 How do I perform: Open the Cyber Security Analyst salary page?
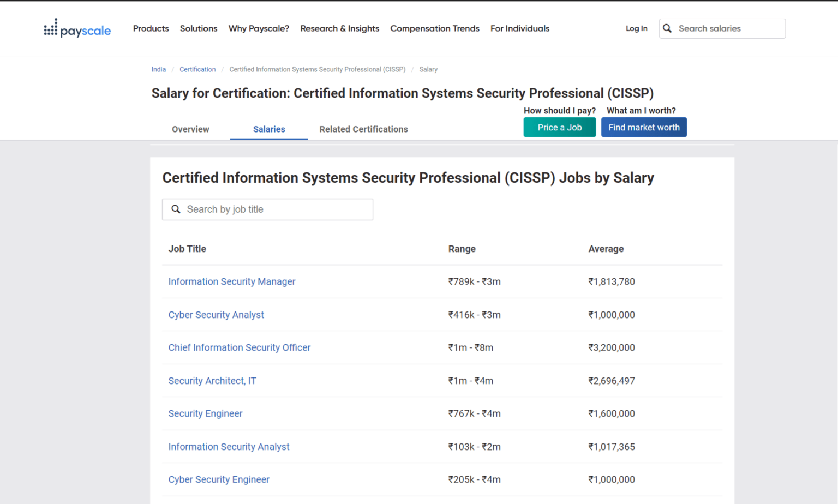216,315
